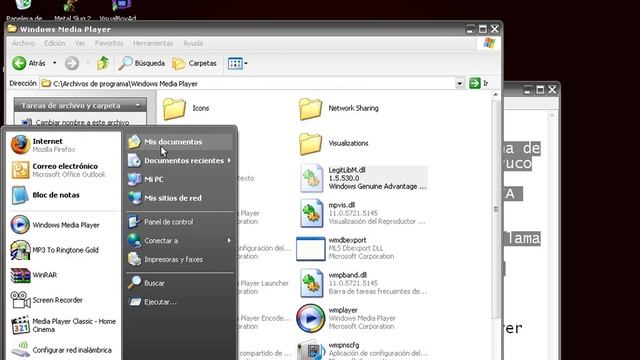
Task: Go up one folder level
Action: pos(103,63)
